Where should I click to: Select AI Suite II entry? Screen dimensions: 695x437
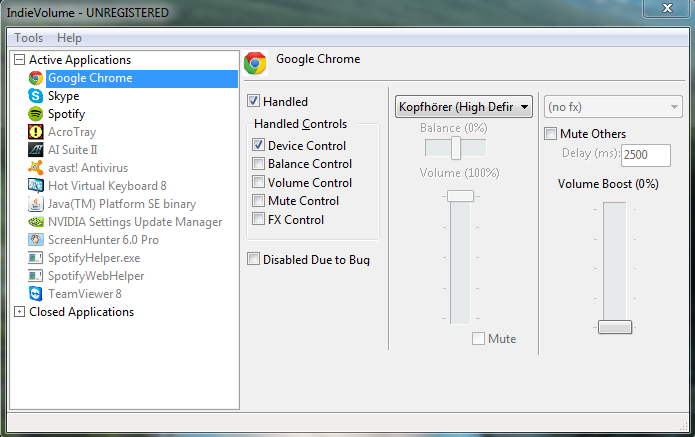point(73,150)
